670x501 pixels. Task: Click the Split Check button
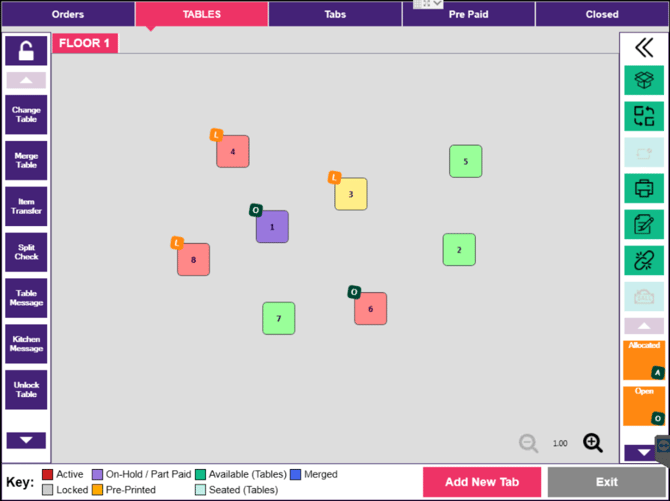coord(26,252)
